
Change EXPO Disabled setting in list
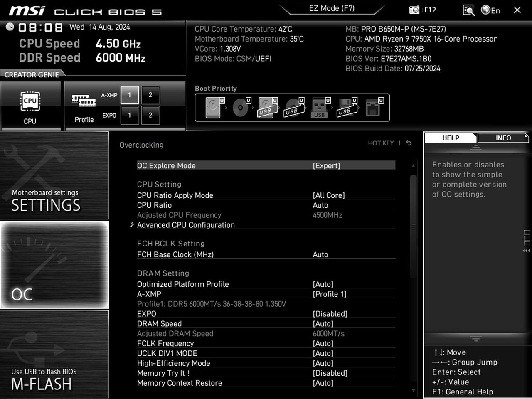(x=266, y=314)
